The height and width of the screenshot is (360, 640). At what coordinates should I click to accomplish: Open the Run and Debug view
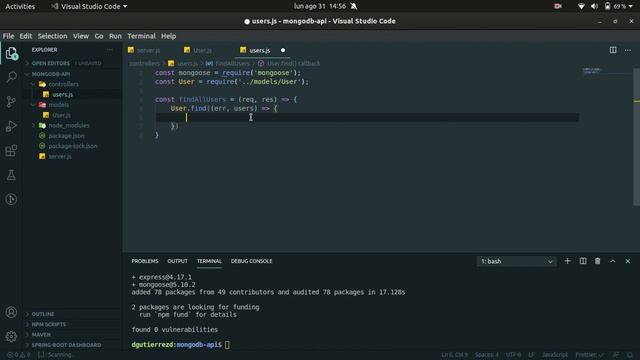[11, 126]
